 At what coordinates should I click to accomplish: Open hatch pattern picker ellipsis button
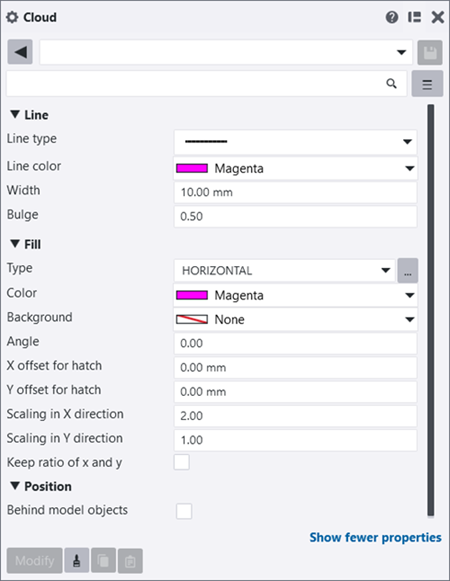click(408, 271)
